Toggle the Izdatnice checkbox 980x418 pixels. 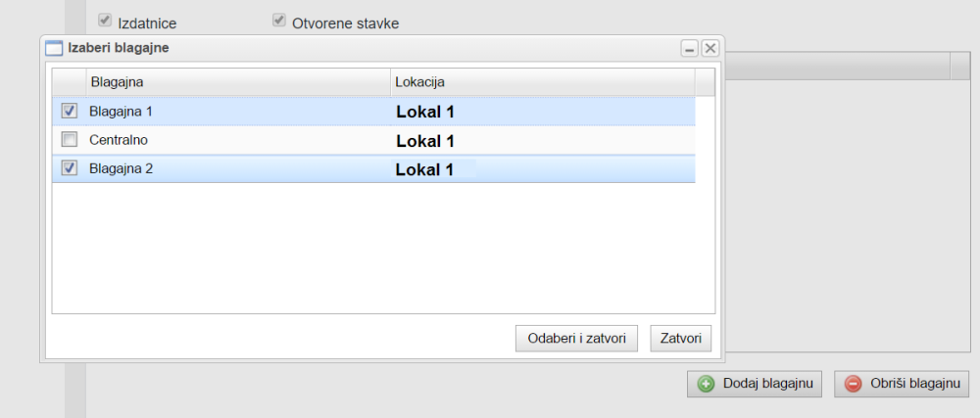pyautogui.click(x=105, y=21)
